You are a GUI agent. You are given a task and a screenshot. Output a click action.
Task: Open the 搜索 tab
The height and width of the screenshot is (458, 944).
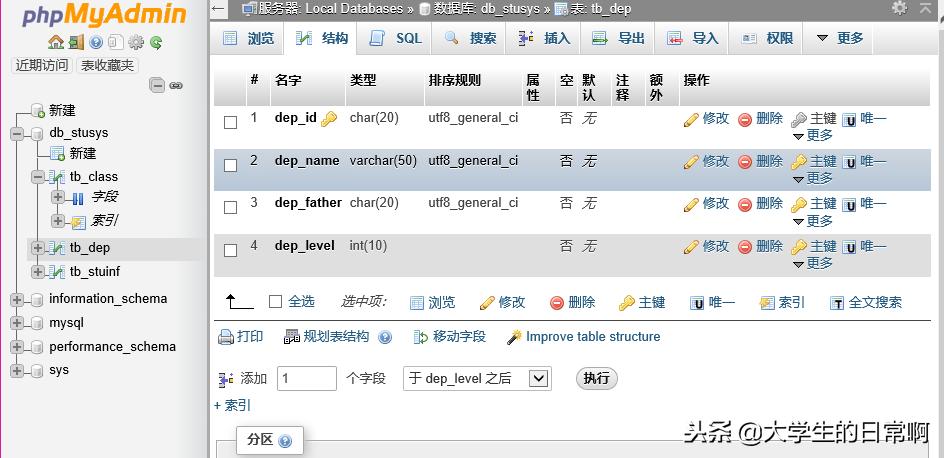pyautogui.click(x=470, y=39)
